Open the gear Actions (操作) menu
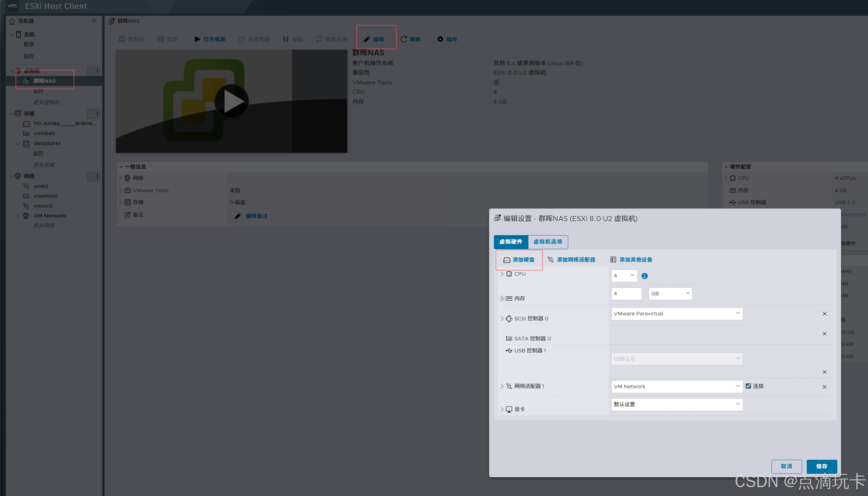 click(440, 39)
